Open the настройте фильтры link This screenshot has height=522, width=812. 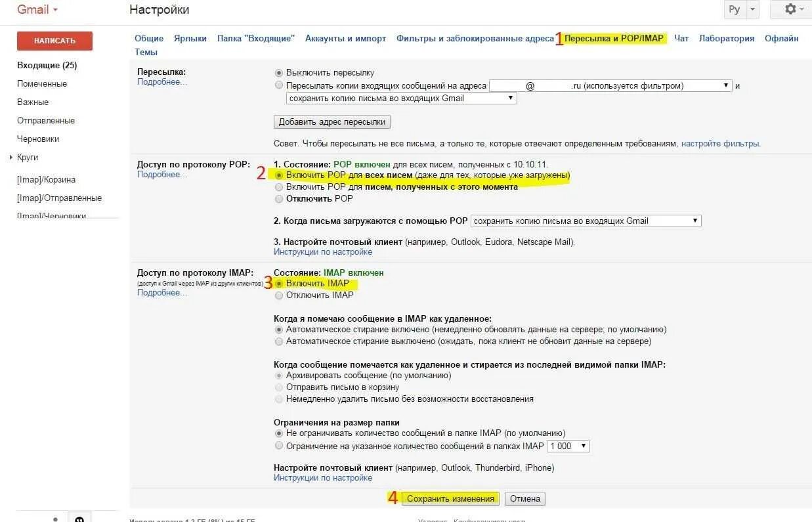point(721,144)
